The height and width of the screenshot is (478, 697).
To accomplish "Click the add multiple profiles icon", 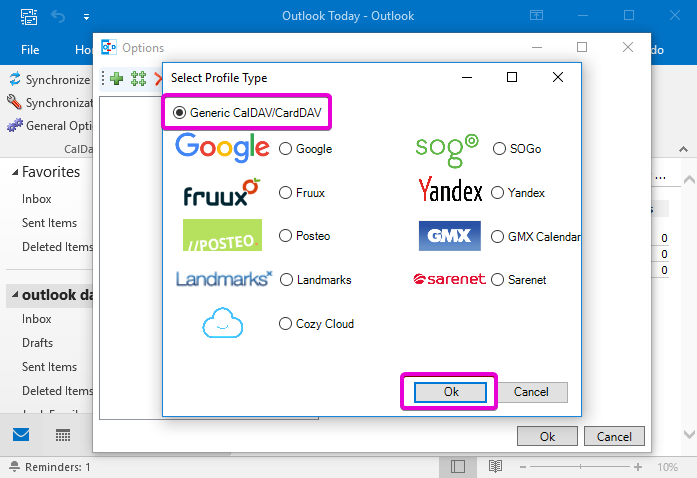I will click(x=138, y=79).
